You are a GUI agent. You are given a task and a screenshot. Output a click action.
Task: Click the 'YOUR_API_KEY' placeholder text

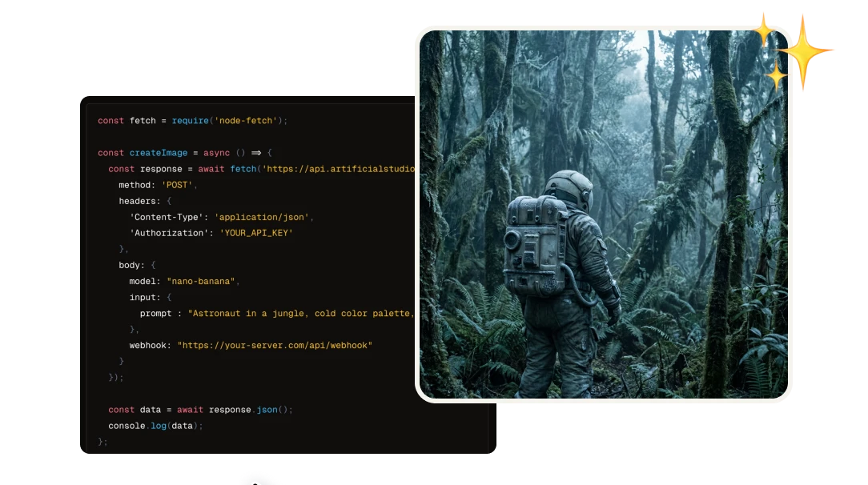(256, 233)
